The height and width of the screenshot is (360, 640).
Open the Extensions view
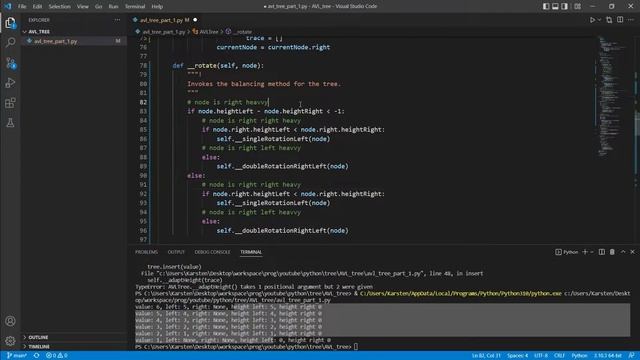tap(10, 103)
